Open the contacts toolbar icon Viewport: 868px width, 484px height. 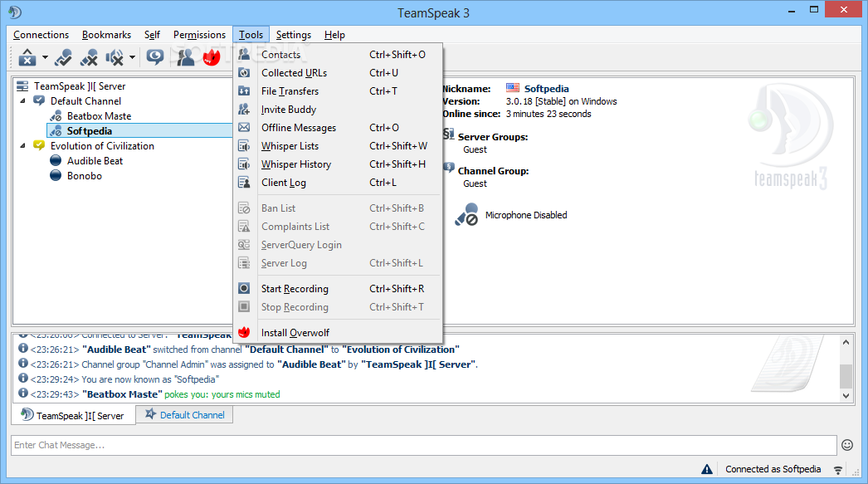(185, 56)
